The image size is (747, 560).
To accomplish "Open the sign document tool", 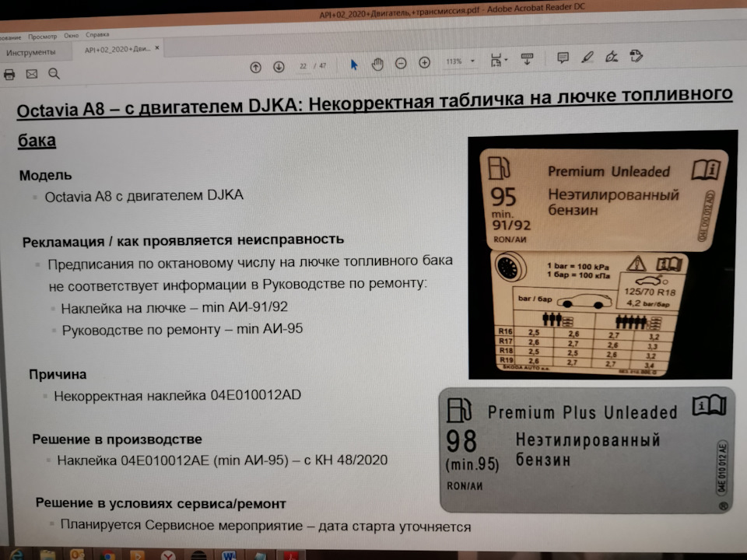I will [612, 57].
